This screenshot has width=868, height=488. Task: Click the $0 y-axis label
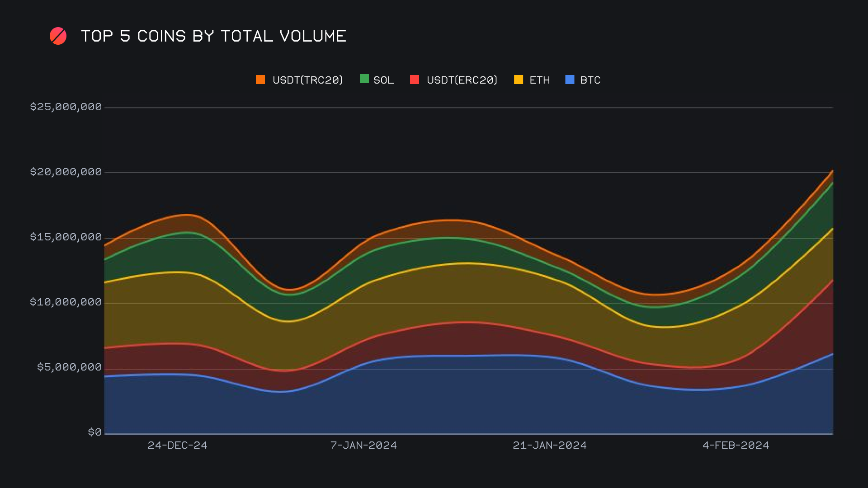(x=94, y=432)
